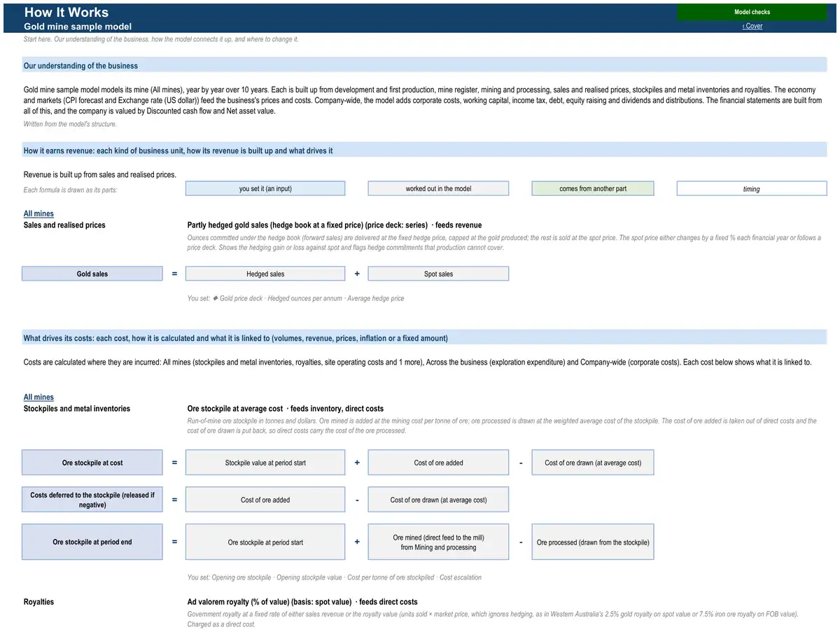Click the Hedged sales cell
The width and height of the screenshot is (840, 632).
click(x=265, y=274)
